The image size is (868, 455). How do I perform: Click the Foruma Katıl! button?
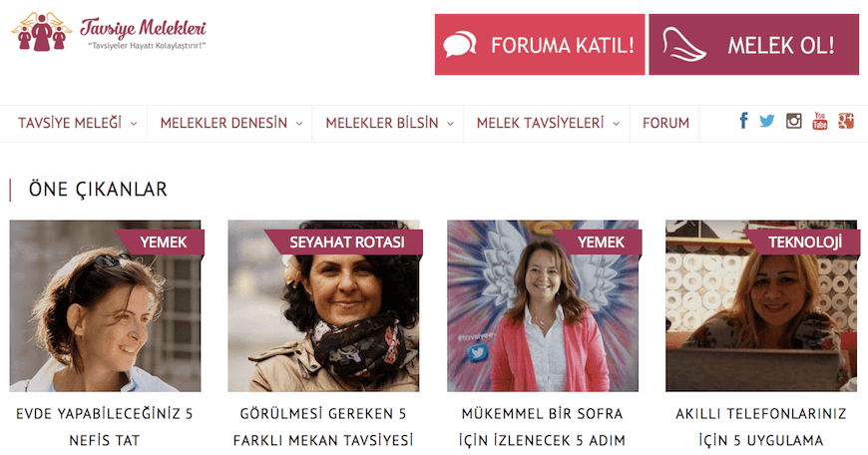540,44
